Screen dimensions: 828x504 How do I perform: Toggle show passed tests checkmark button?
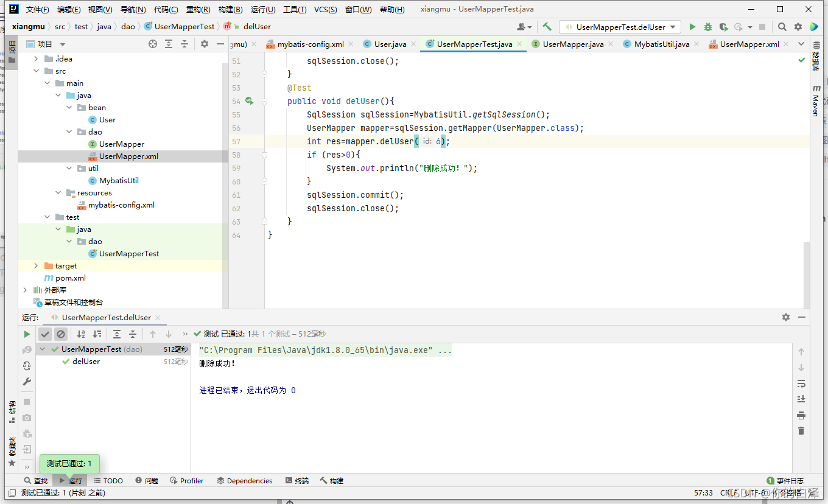(x=45, y=334)
